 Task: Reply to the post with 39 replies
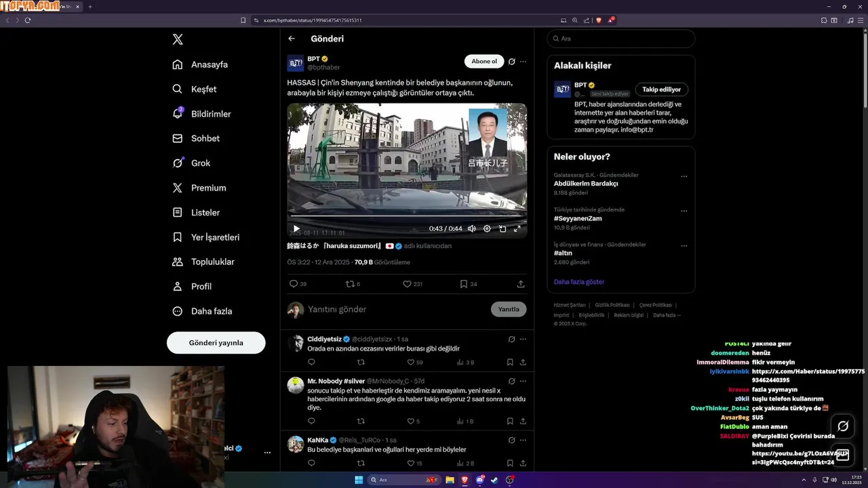(x=298, y=284)
